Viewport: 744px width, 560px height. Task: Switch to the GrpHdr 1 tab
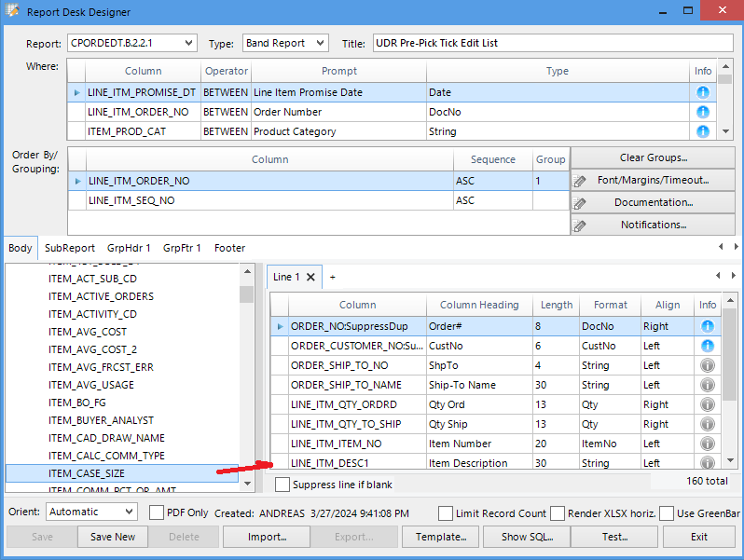click(129, 248)
